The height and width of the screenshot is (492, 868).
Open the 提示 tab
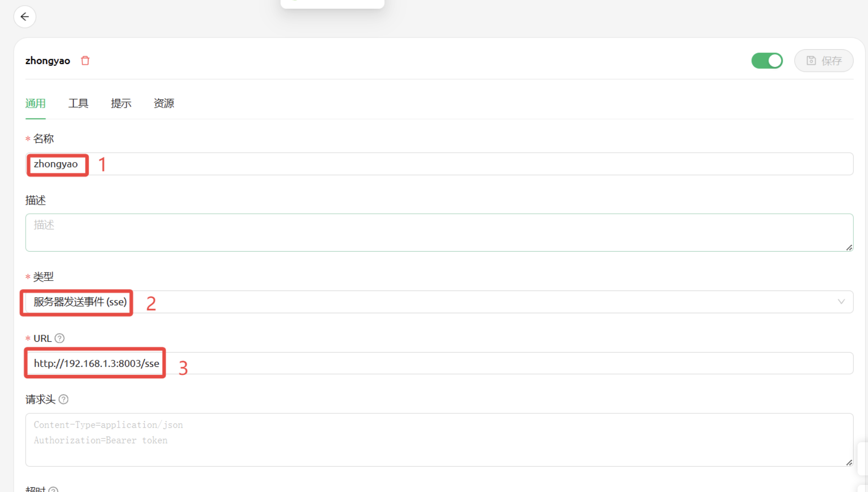point(121,103)
